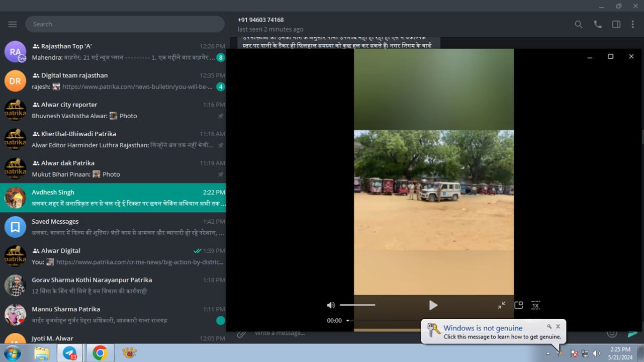Click the DR avatar of Digital team rajasthan

click(15, 81)
